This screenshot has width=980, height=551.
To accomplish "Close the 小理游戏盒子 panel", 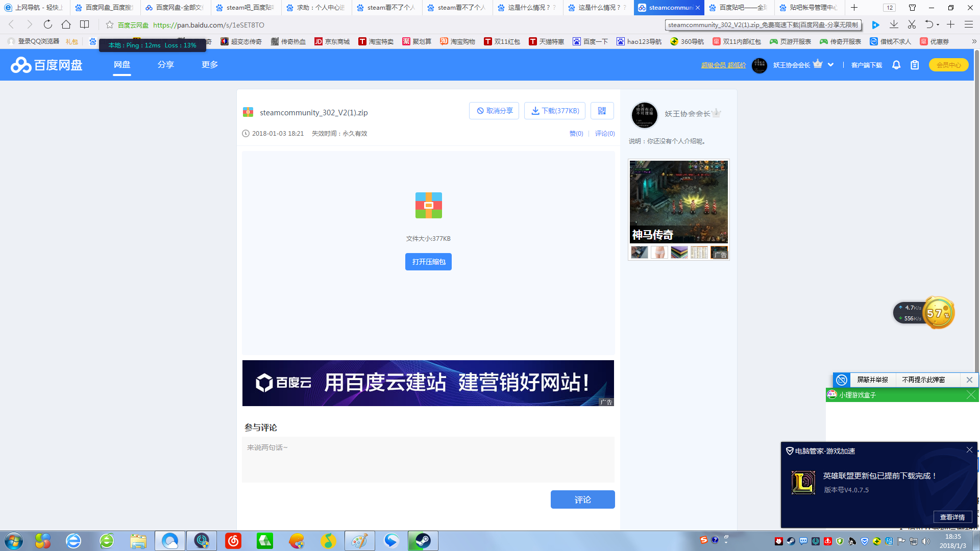I will click(x=971, y=395).
